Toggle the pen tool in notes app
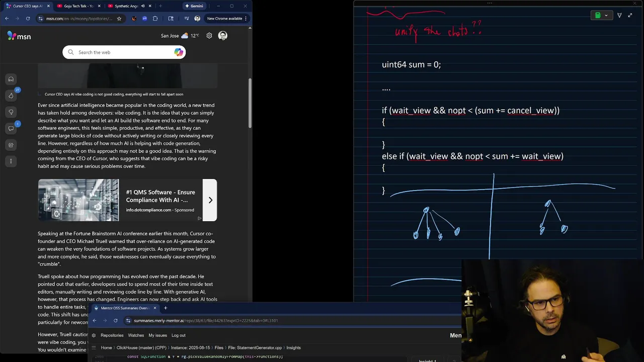The width and height of the screenshot is (644, 362). click(619, 16)
